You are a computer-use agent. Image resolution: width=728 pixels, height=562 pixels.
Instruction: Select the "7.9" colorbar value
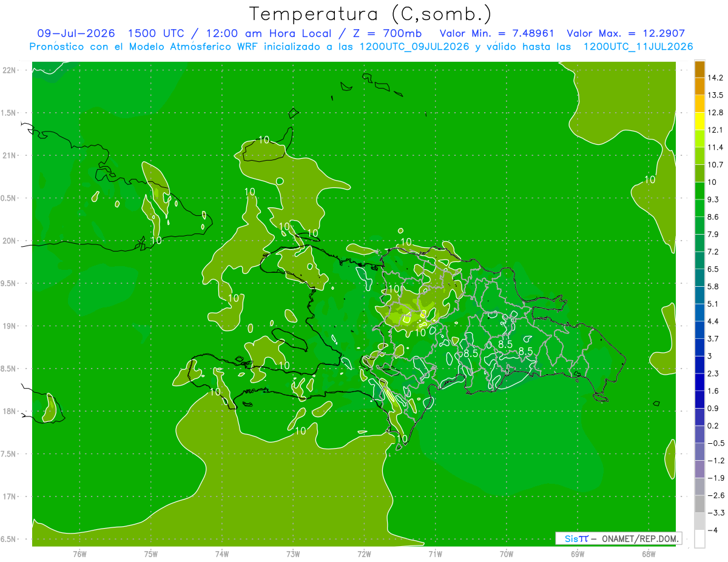pos(713,234)
